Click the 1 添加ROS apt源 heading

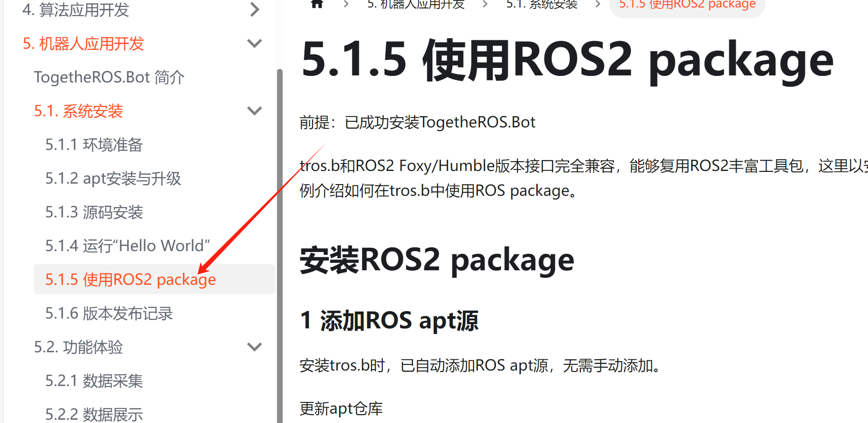(x=389, y=320)
